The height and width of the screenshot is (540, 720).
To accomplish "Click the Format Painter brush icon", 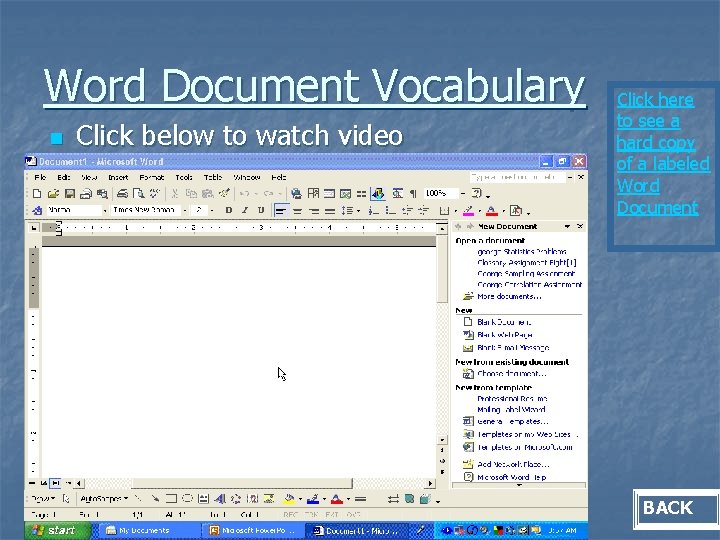I will coord(224,194).
